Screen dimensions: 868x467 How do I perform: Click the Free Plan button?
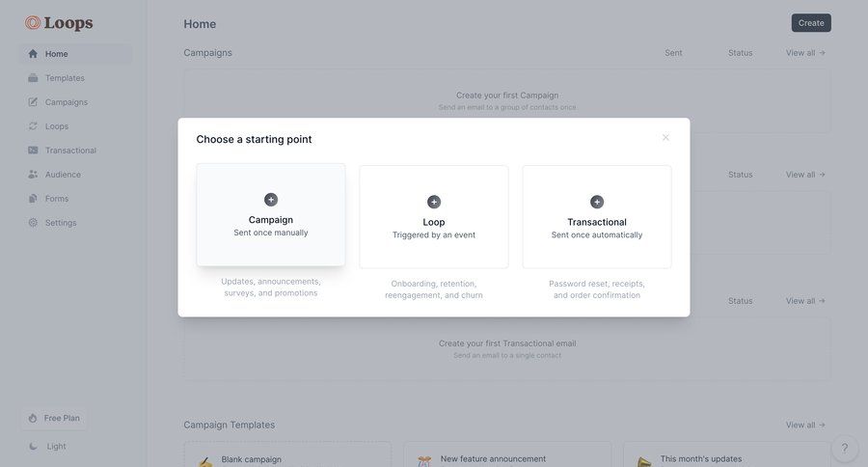(54, 418)
